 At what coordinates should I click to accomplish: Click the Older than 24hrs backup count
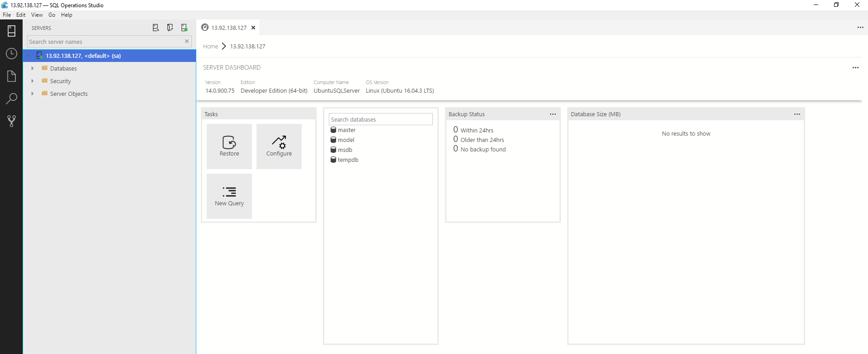click(455, 139)
